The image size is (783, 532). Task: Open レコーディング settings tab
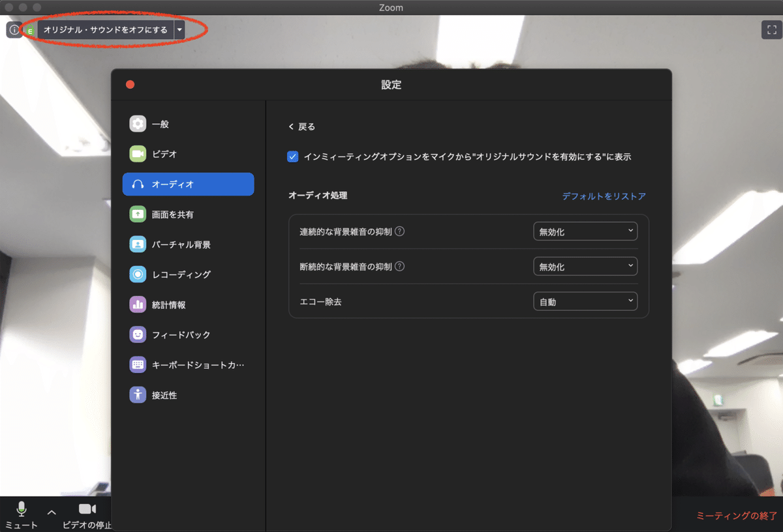(189, 274)
